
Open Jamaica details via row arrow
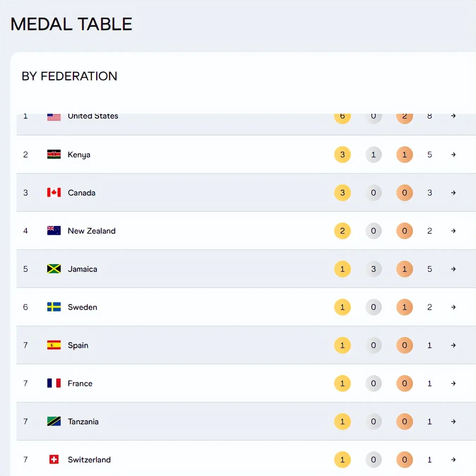[x=453, y=269]
